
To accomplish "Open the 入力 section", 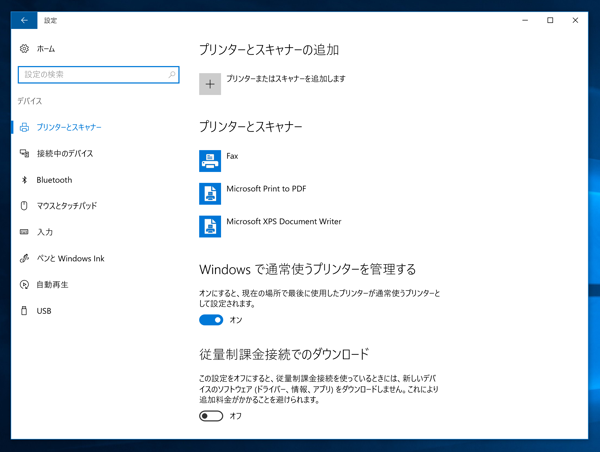I will [x=44, y=232].
